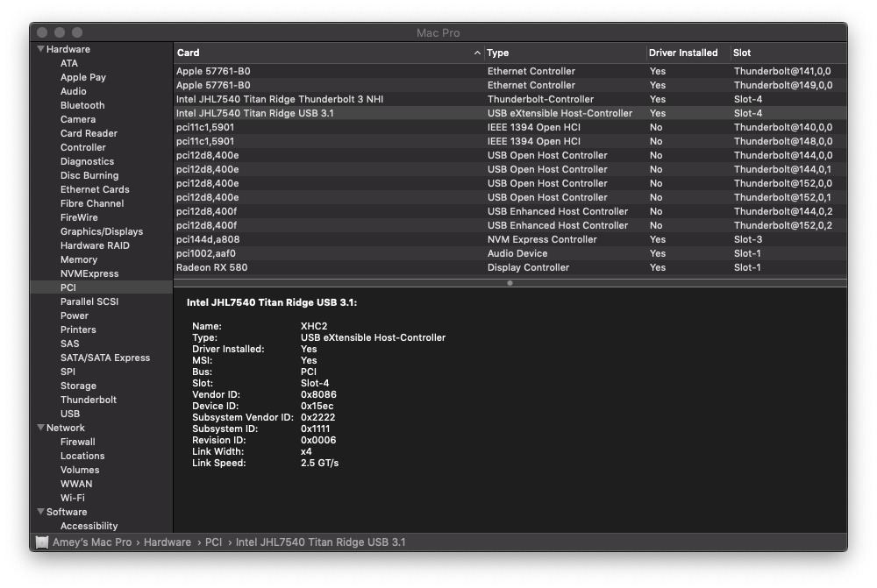
Task: Select Intel JHL7540 Titan Ridge Thunderbolt 3 NHI row
Action: pos(510,99)
